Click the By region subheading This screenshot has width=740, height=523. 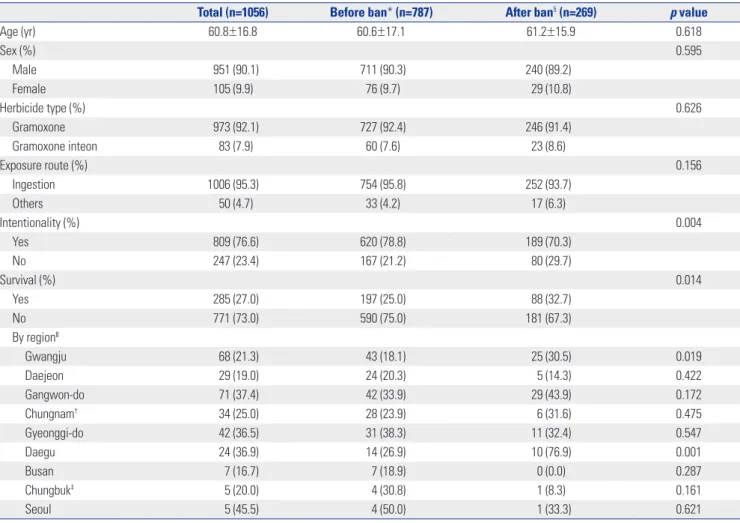coord(35,337)
